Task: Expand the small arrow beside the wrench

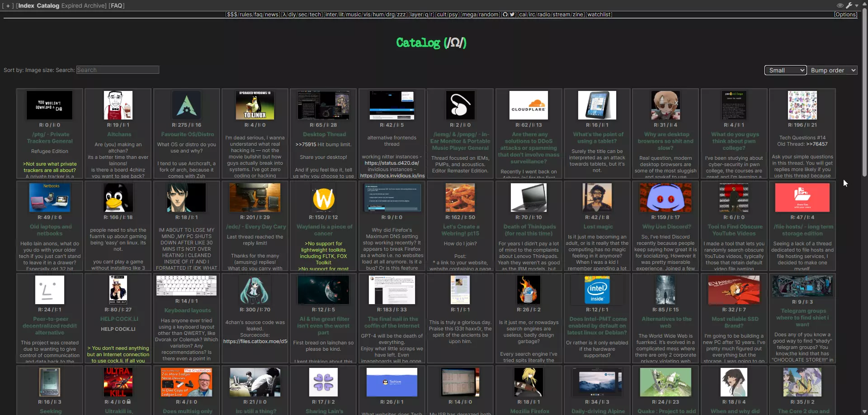Action: point(857,6)
